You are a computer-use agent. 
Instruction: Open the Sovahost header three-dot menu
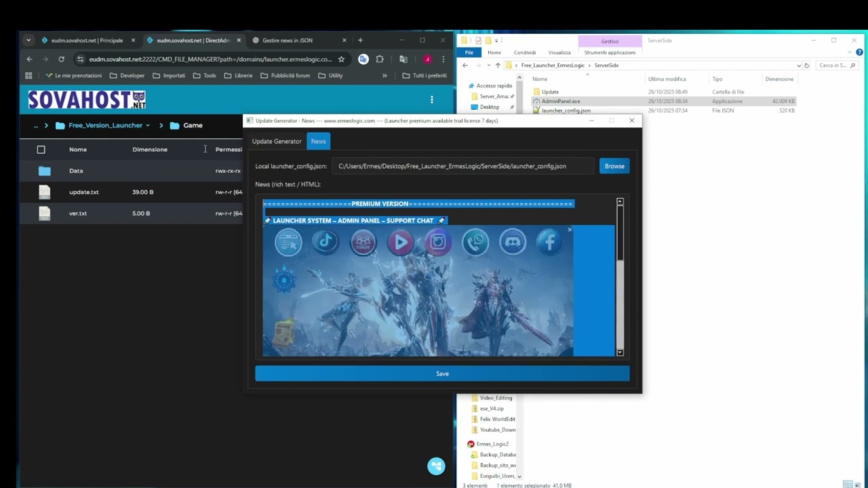pyautogui.click(x=432, y=100)
